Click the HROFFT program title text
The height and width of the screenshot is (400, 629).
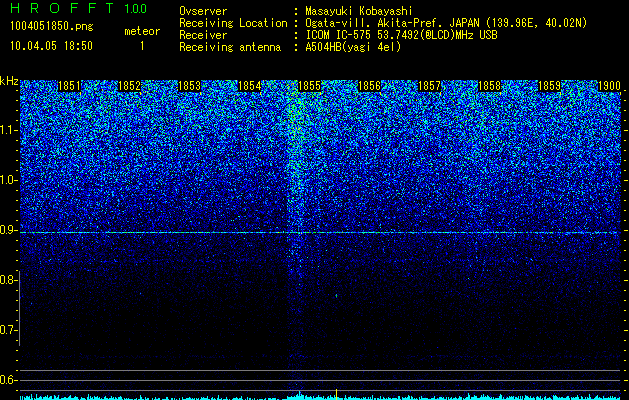point(62,8)
